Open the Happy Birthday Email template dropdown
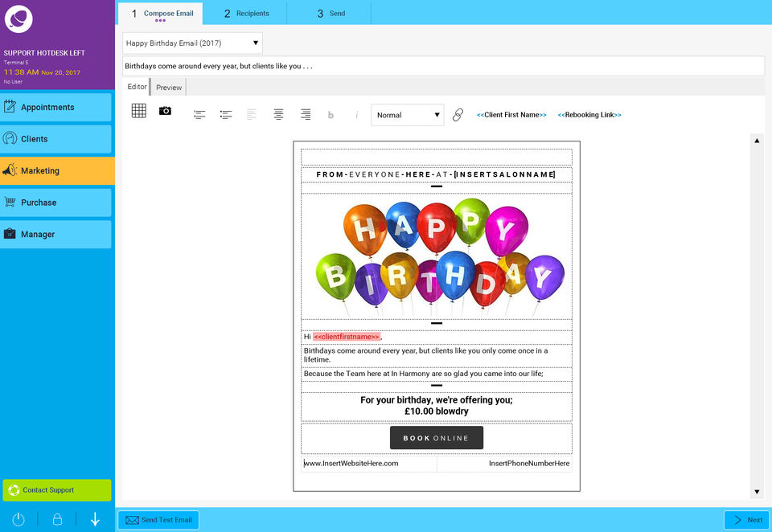772x532 pixels. point(192,43)
